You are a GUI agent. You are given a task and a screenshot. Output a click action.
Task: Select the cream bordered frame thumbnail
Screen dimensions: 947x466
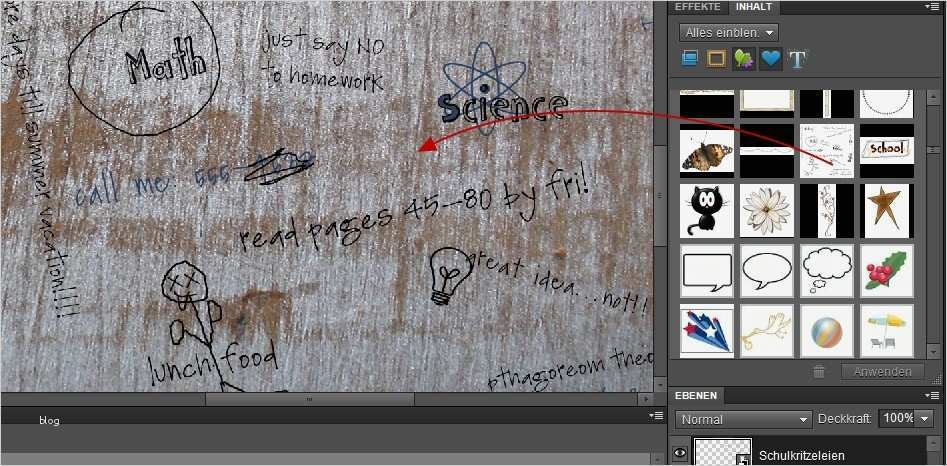(766, 104)
